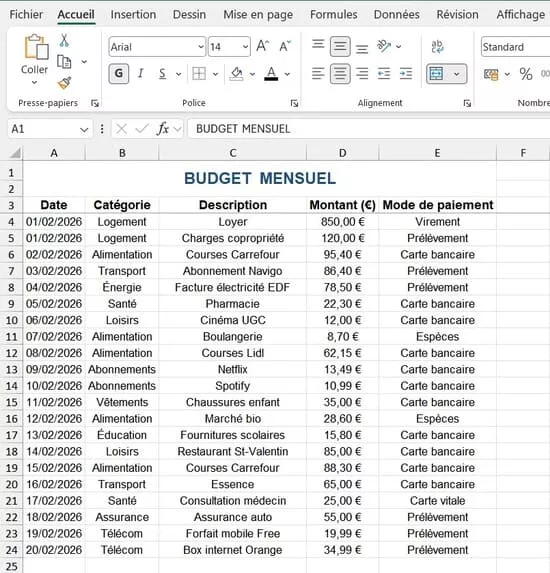Open orientation dropdown arrow
The width and height of the screenshot is (550, 573).
399,46
